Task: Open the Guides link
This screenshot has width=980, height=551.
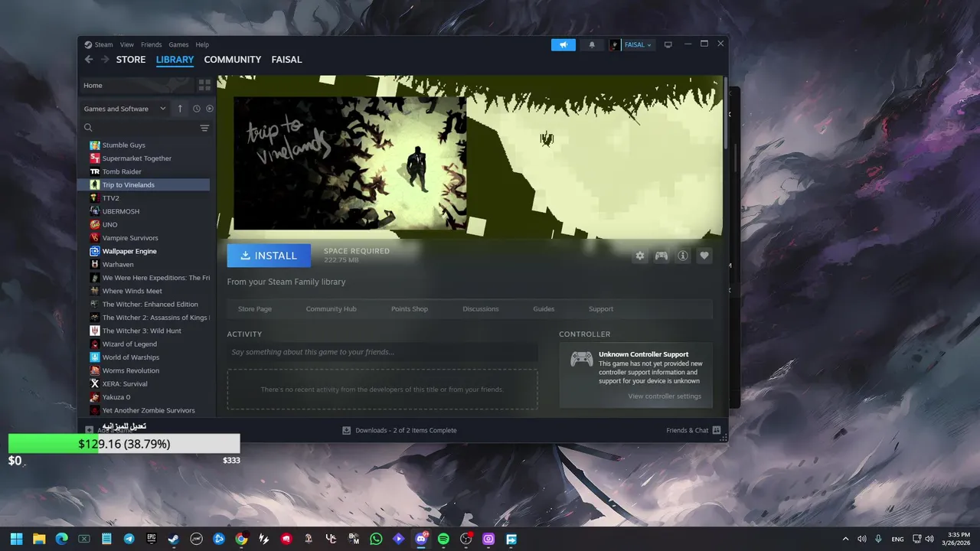Action: [544, 309]
